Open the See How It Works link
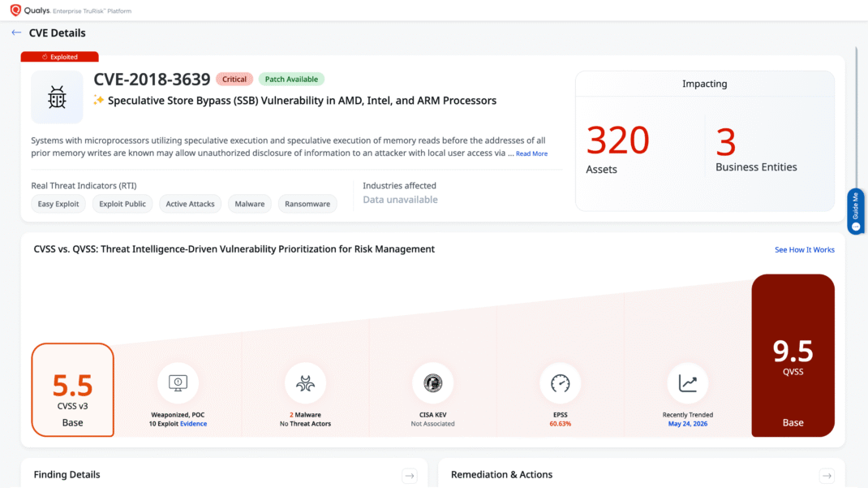 pyautogui.click(x=805, y=250)
